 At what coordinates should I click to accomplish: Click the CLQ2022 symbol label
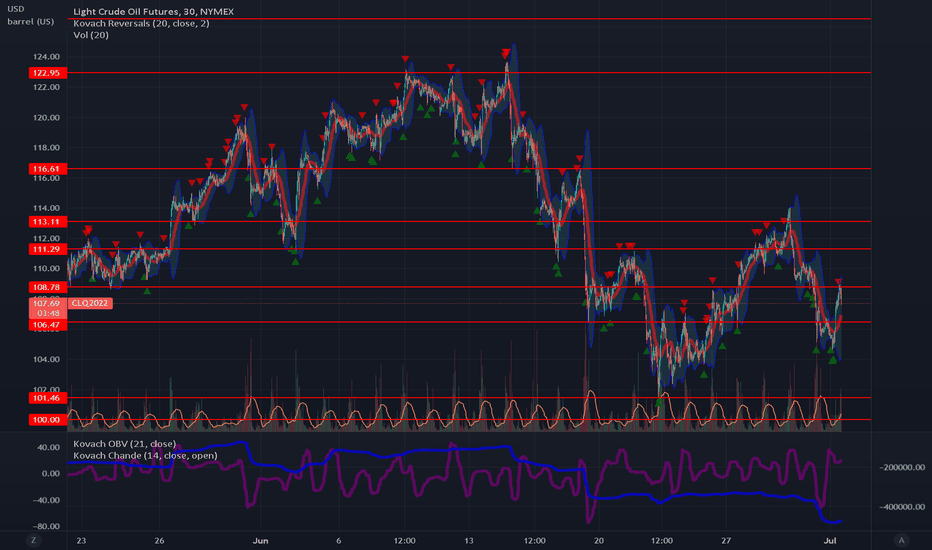coord(90,303)
